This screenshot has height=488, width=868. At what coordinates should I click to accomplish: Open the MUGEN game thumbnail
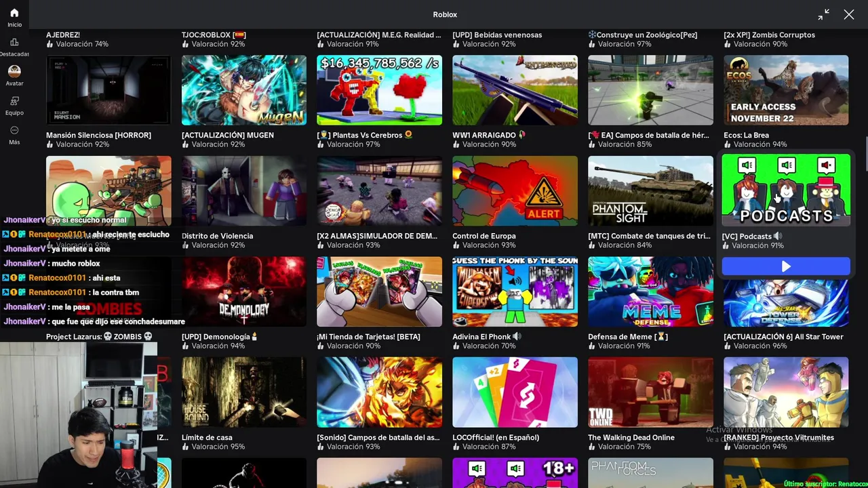(x=244, y=90)
